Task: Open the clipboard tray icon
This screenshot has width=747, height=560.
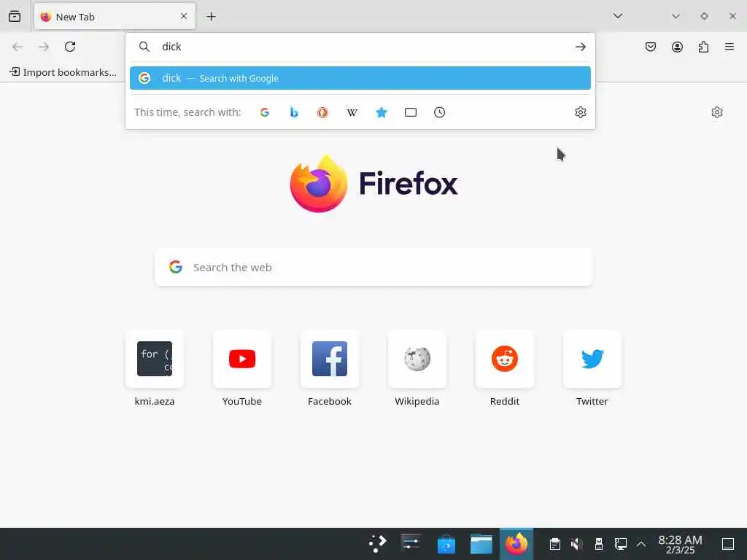Action: [554, 544]
